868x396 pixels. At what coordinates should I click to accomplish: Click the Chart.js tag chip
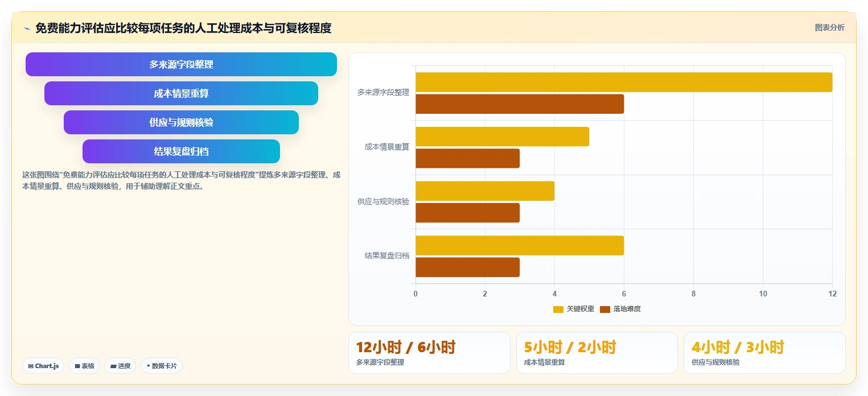[43, 366]
